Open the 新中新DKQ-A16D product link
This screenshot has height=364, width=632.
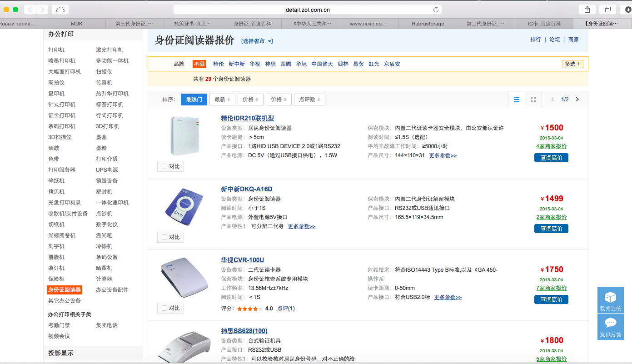click(247, 189)
